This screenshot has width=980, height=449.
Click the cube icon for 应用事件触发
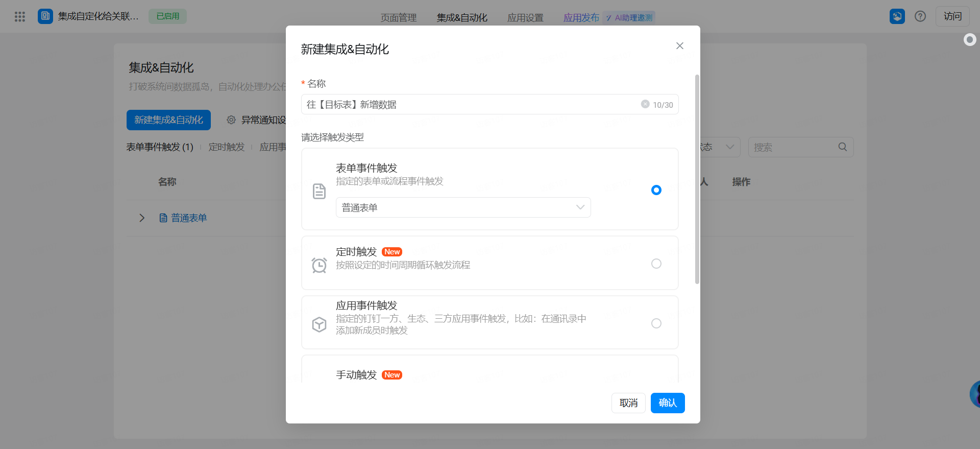(320, 324)
